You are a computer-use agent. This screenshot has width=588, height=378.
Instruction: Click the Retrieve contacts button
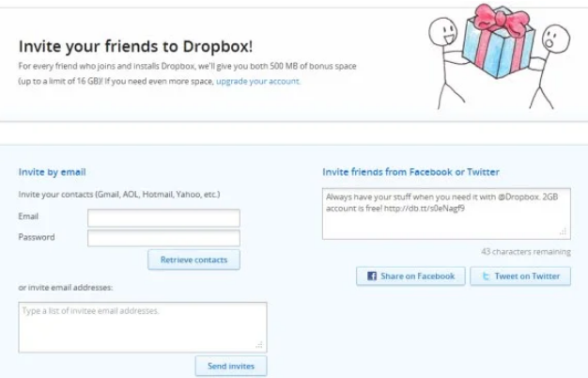coord(193,260)
